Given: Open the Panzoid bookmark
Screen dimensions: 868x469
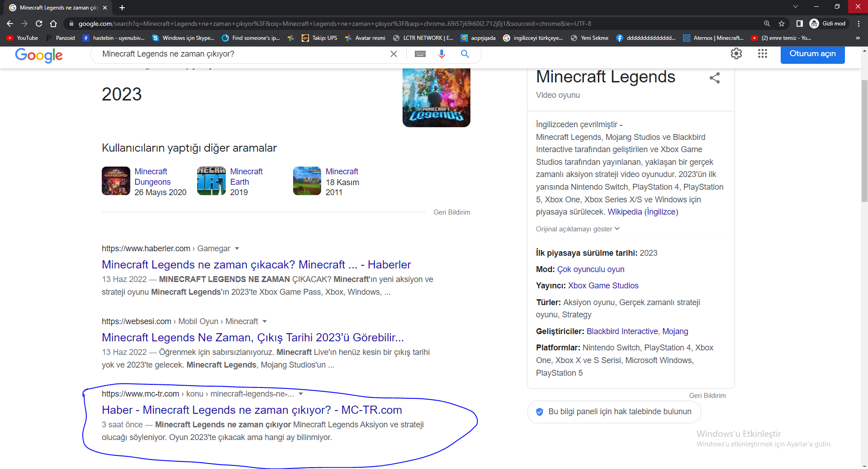Looking at the screenshot, I should (x=61, y=38).
